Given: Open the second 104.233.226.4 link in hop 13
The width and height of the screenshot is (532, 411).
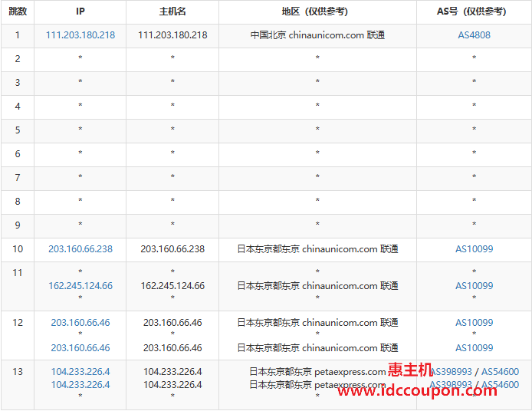Looking at the screenshot, I should click(80, 384).
